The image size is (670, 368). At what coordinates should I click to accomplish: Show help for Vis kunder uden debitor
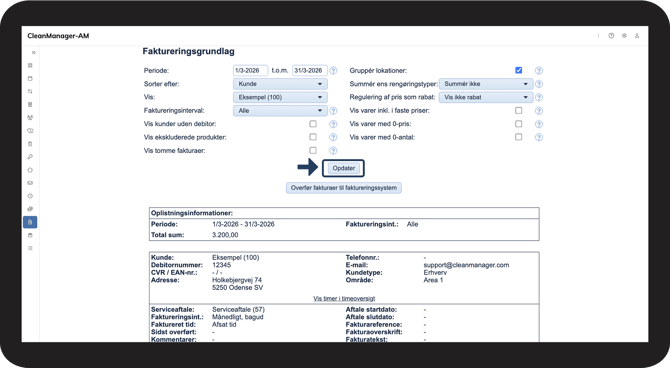tap(333, 124)
